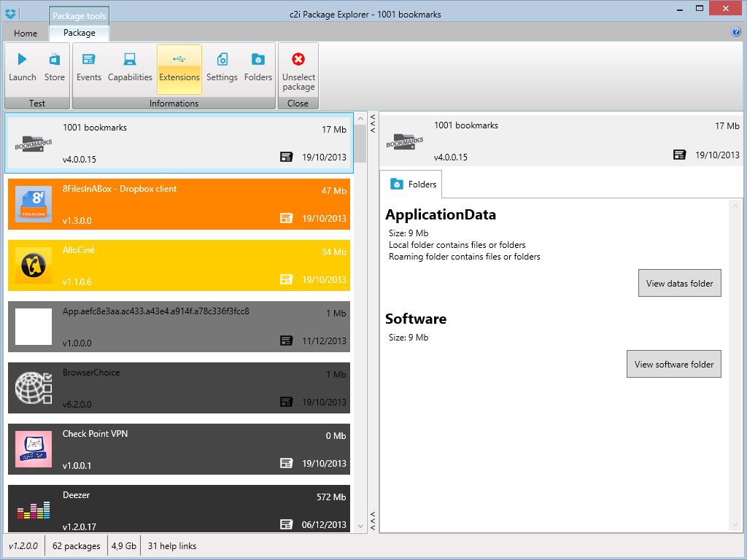Select the Check Point VPN name

96,434
